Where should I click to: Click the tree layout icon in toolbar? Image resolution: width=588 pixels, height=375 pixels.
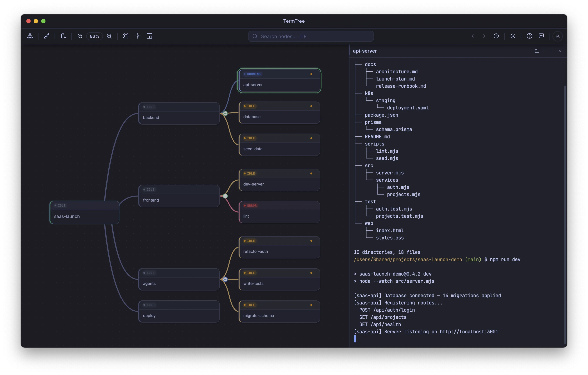[x=30, y=36]
